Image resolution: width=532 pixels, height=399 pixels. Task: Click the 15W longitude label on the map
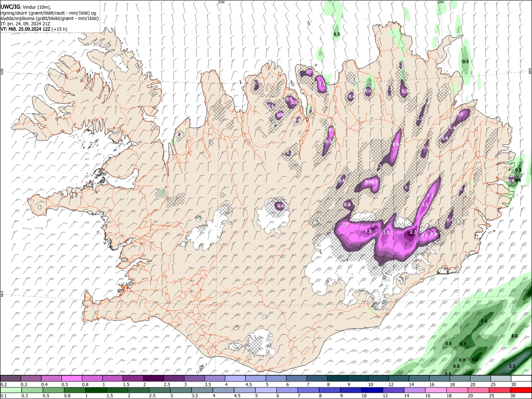[x=440, y=2]
